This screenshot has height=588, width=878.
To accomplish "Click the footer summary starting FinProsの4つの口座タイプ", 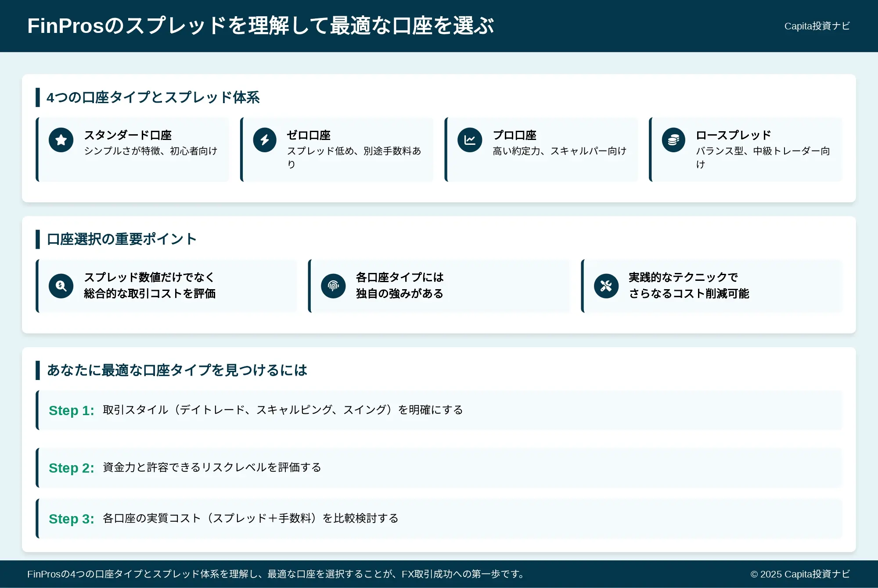I will click(276, 574).
